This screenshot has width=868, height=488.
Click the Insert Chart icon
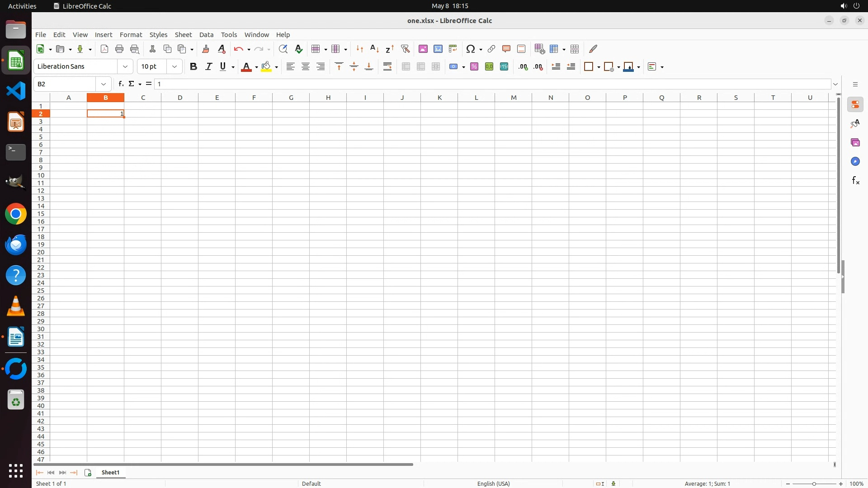[438, 49]
